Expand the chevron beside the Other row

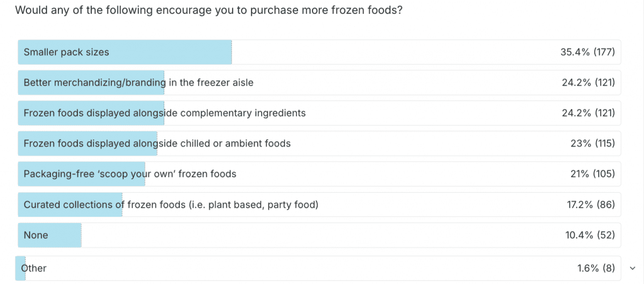(632, 268)
